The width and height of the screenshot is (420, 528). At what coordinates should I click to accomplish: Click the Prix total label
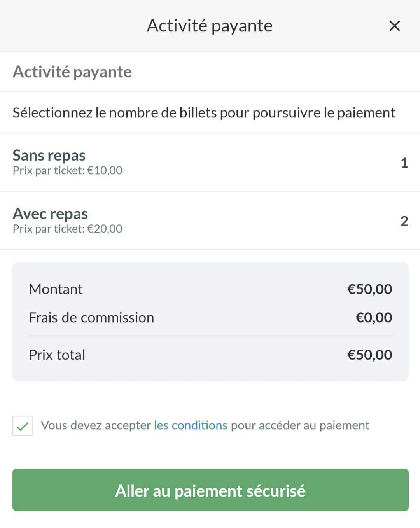(57, 355)
